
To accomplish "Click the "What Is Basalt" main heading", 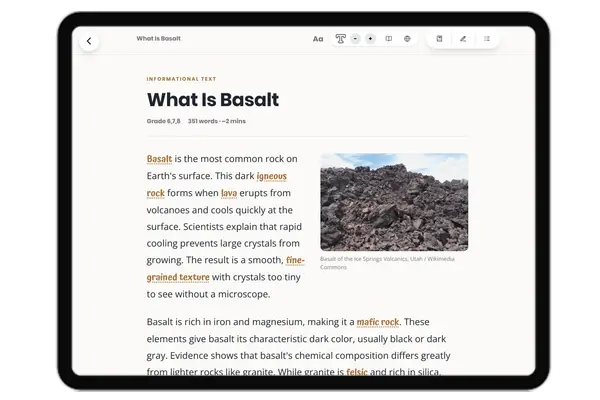I will pyautogui.click(x=213, y=100).
